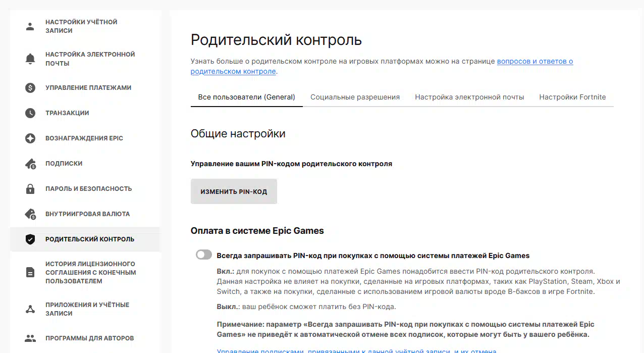Switch to Социальные разрешения tab
Screen dimensions: 644x353
click(355, 97)
